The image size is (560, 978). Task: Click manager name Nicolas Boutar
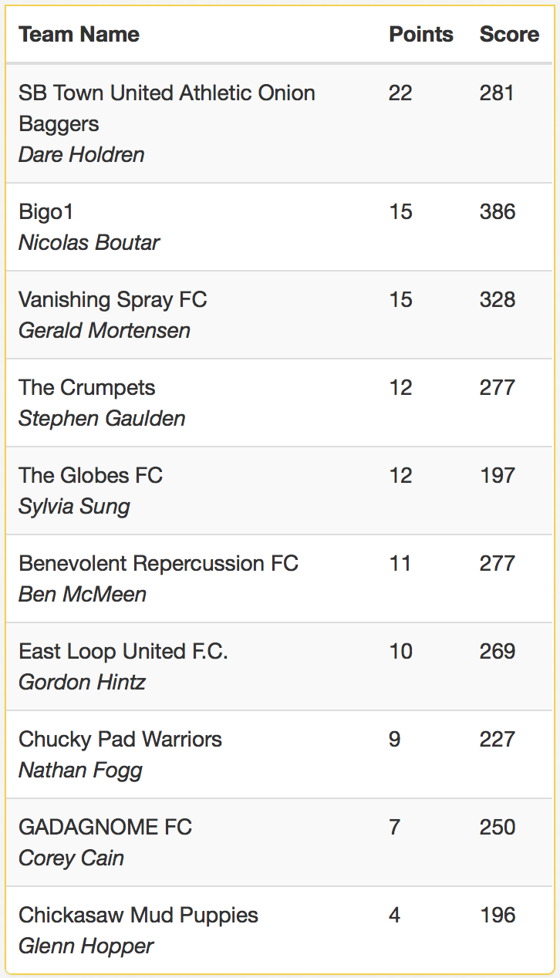(89, 242)
